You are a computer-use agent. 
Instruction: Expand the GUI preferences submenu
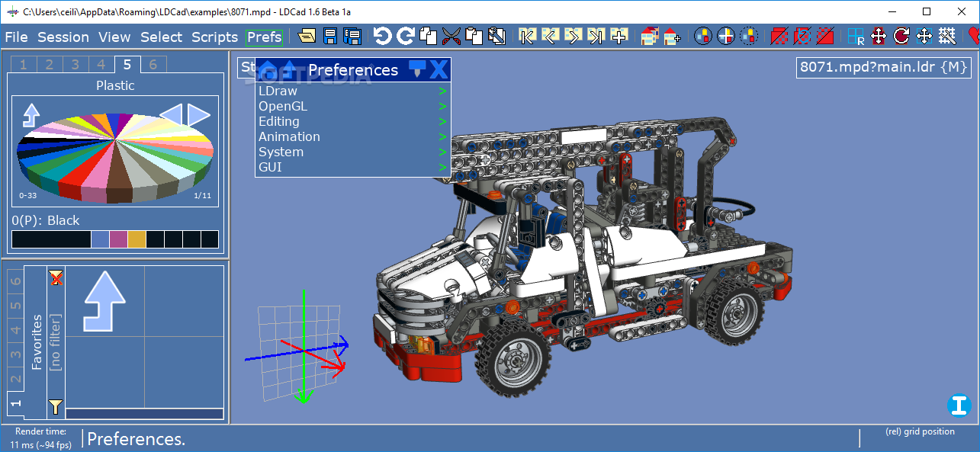pos(353,167)
